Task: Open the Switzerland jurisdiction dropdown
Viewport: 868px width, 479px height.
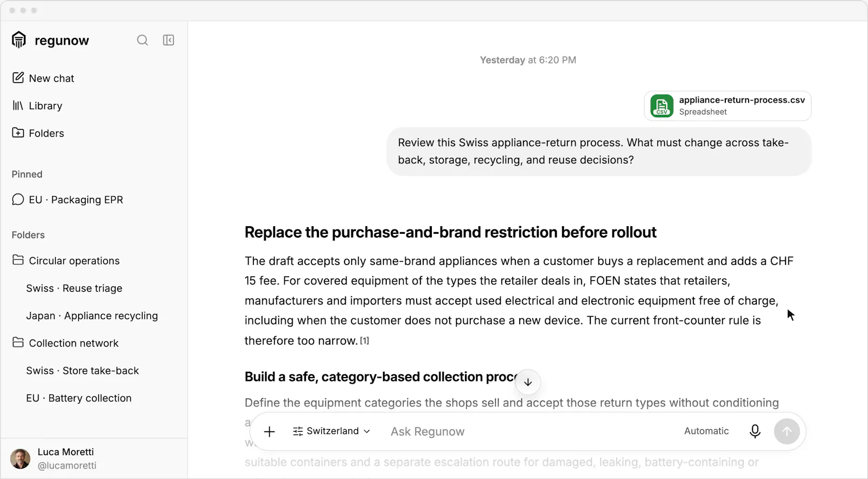Action: pyautogui.click(x=331, y=431)
